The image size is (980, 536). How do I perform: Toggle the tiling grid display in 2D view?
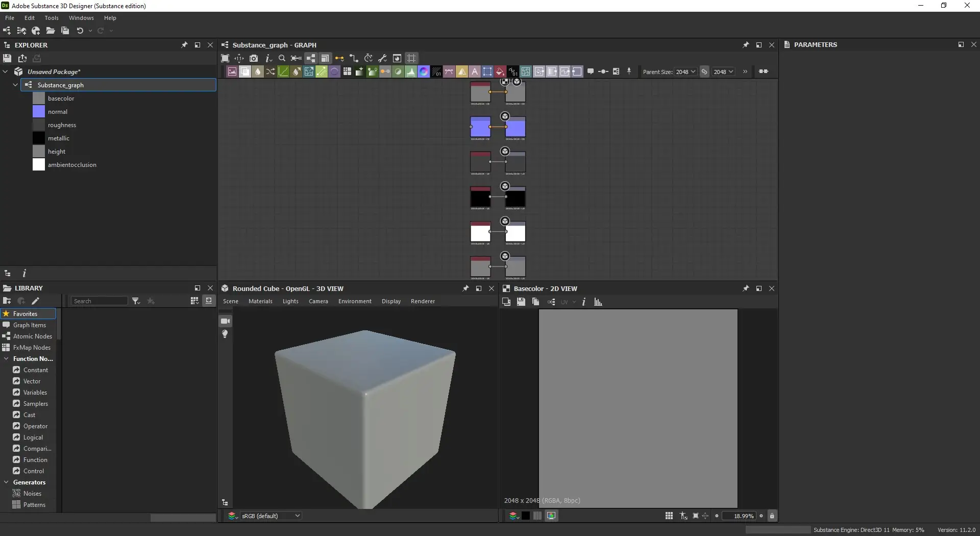point(669,516)
